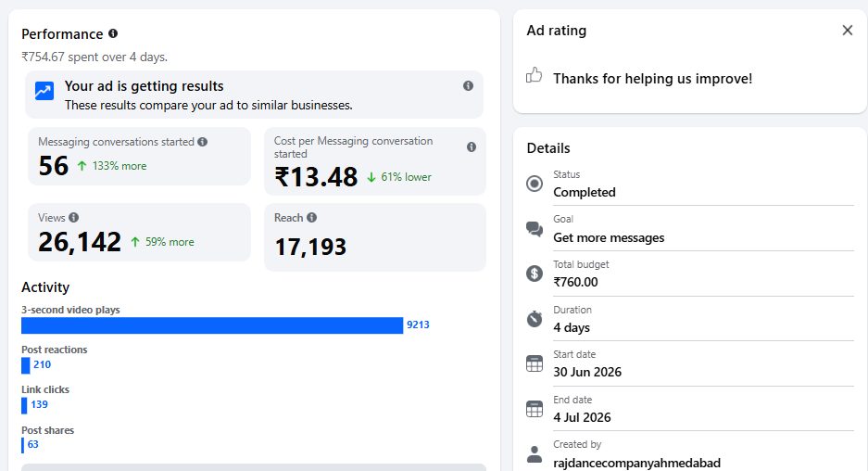
Task: Click the Duration stopwatch icon
Action: (535, 319)
